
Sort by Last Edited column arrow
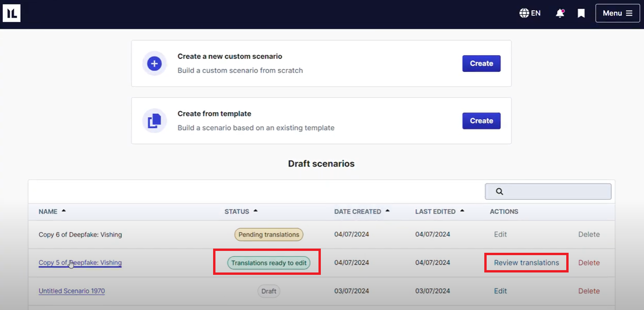[462, 211]
